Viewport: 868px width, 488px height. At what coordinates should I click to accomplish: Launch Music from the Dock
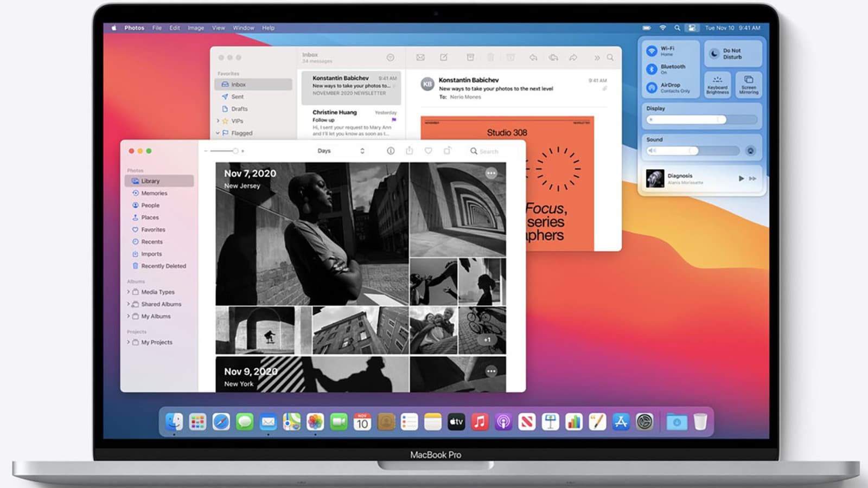click(480, 421)
